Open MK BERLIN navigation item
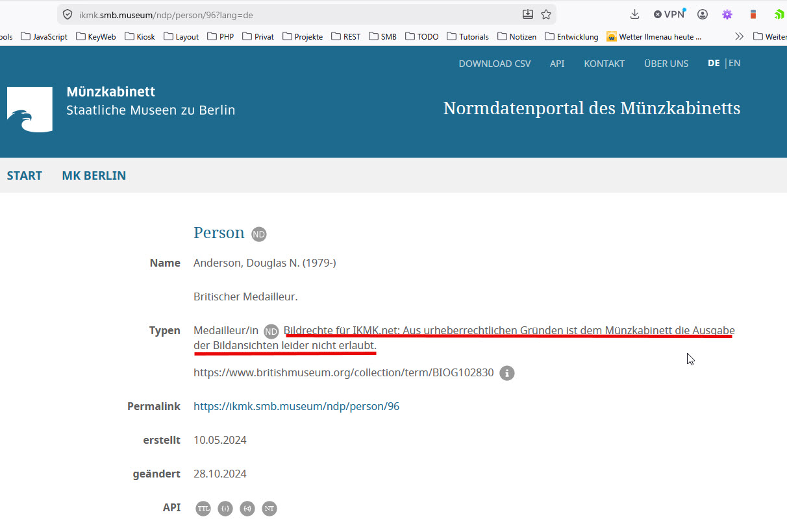The image size is (787, 532). click(94, 176)
